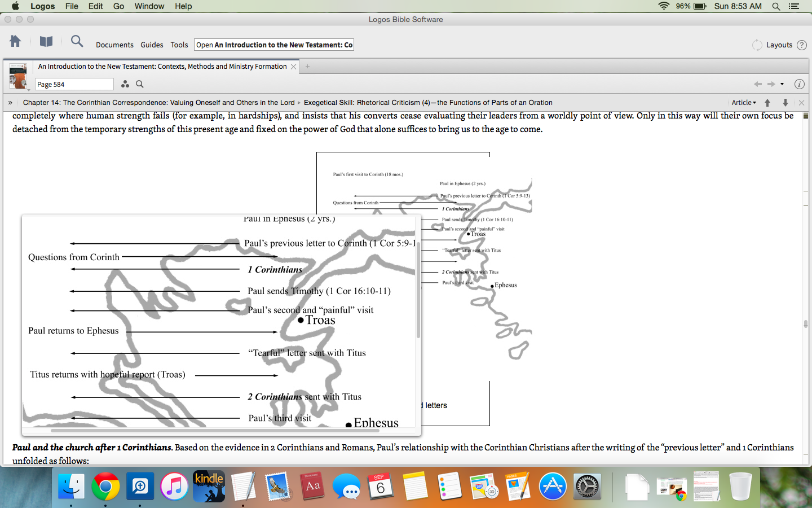Viewport: 812px width, 508px height.
Task: Open Kindle from the dock
Action: (x=209, y=486)
